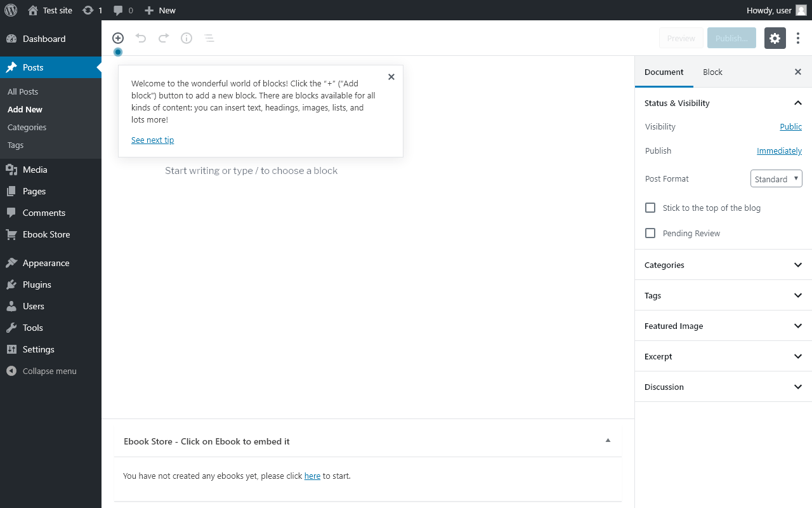Toggle the Settings gear sidebar button
Viewport: 812px width, 508px height.
(775, 38)
